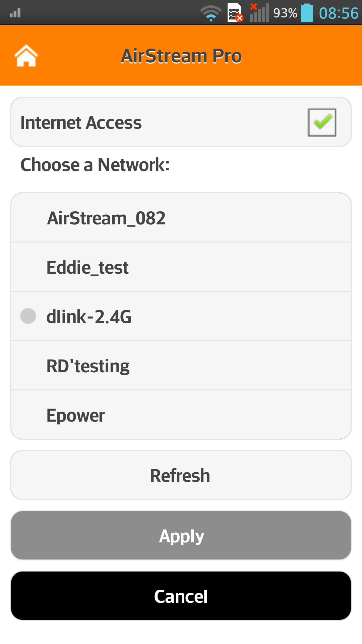The width and height of the screenshot is (362, 644).
Task: Tap the 93% battery percentage
Action: tap(285, 13)
